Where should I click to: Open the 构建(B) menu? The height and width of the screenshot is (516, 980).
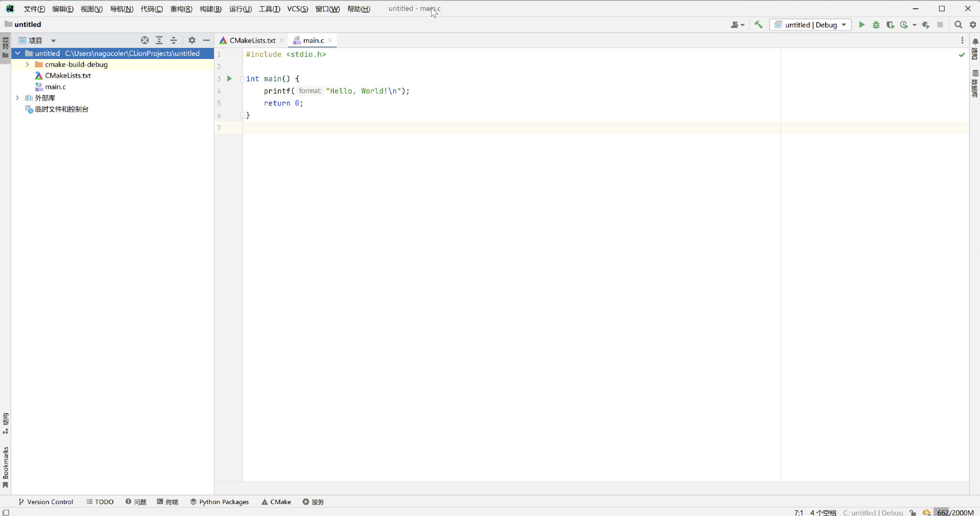[x=210, y=9]
